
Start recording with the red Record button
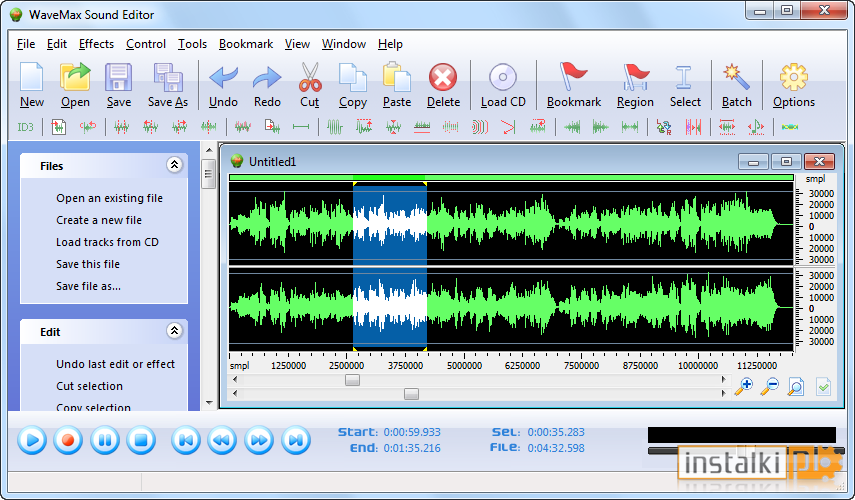(68, 440)
